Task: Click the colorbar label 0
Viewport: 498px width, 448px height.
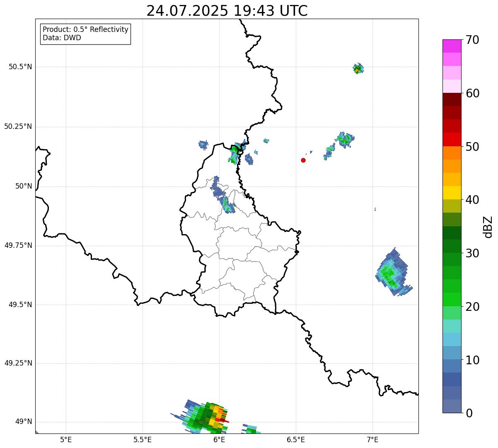Action: pyautogui.click(x=469, y=413)
